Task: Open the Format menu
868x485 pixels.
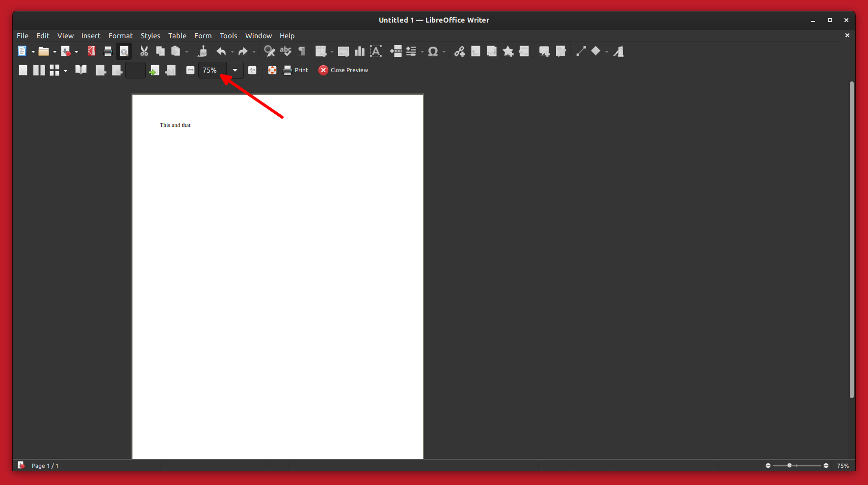Action: pos(120,36)
